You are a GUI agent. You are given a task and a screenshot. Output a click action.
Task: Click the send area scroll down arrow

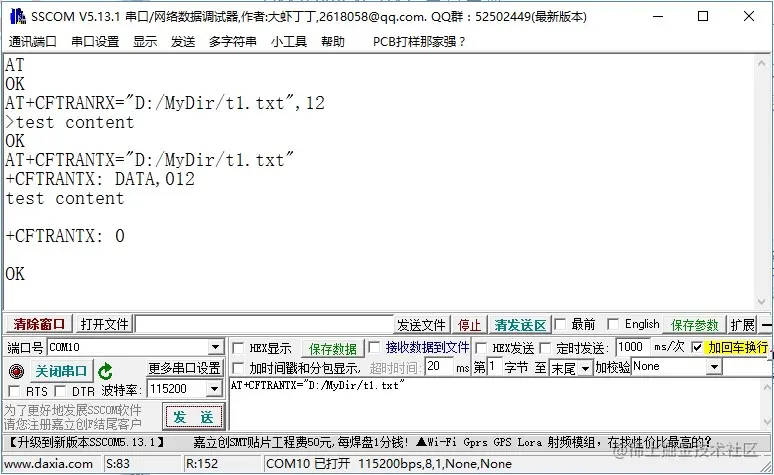(767, 421)
